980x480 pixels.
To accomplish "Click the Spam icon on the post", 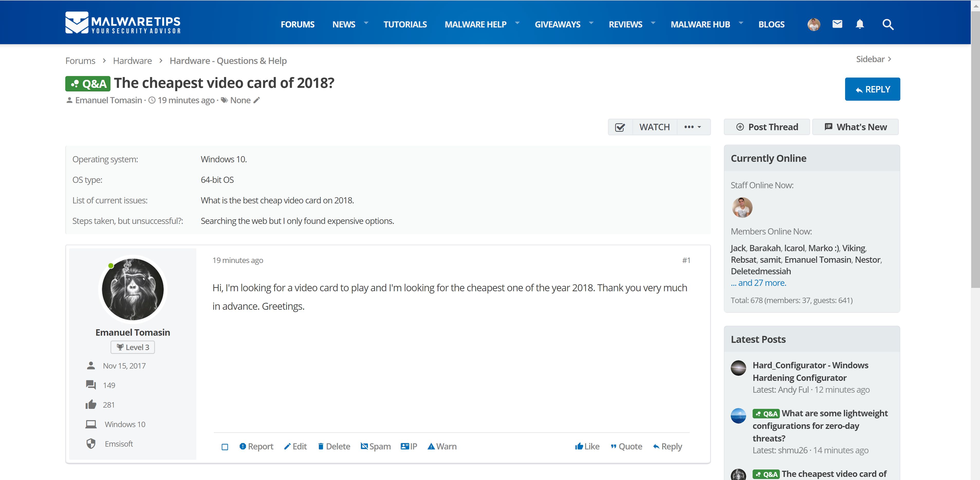I will (x=364, y=446).
